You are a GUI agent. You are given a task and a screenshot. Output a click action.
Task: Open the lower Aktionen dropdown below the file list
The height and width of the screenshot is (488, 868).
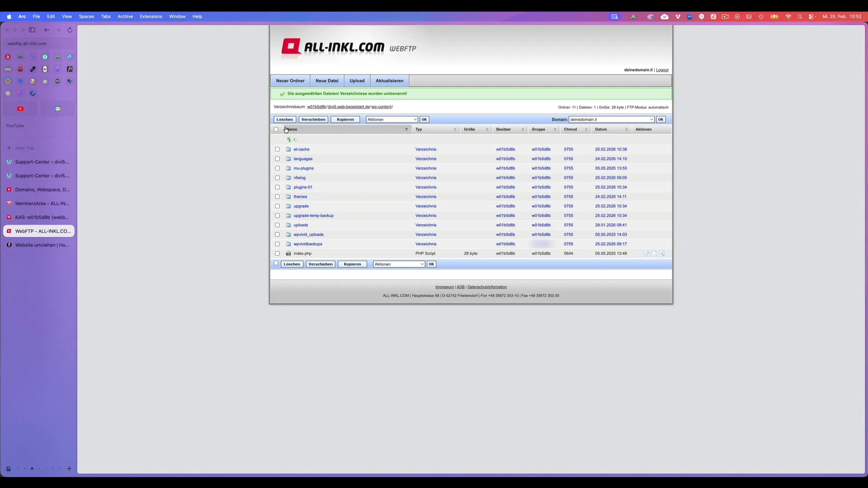[x=398, y=264]
